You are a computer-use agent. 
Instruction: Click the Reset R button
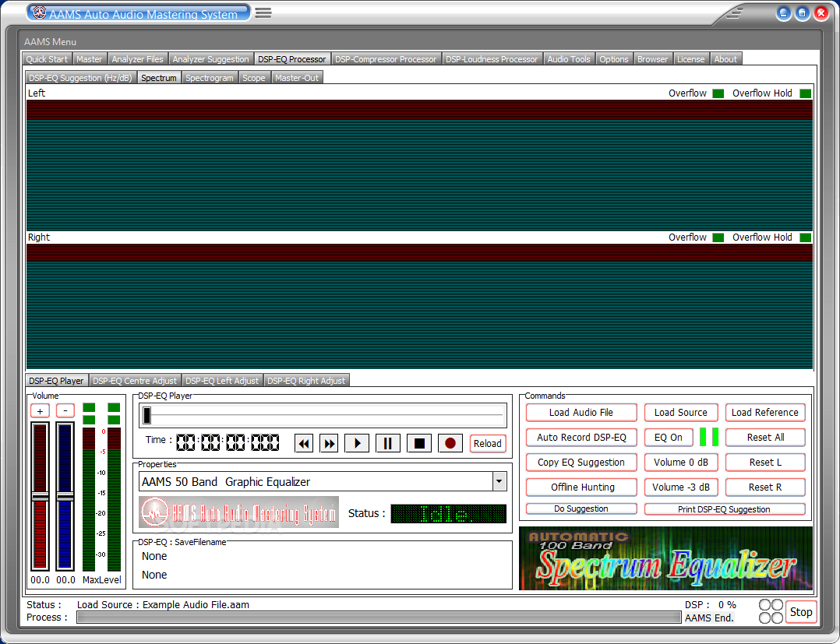coord(765,487)
